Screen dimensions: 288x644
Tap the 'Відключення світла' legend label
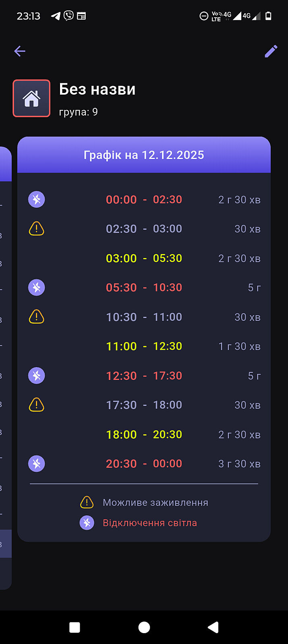tap(149, 523)
